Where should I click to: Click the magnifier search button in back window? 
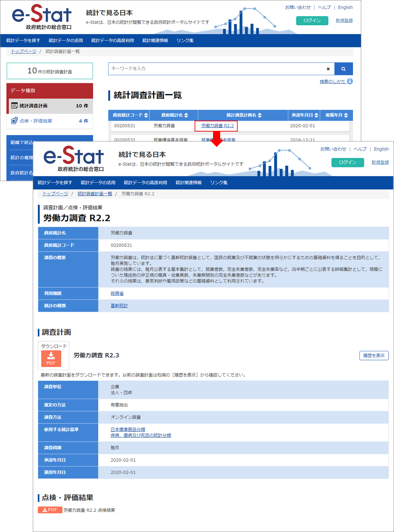pos(343,69)
